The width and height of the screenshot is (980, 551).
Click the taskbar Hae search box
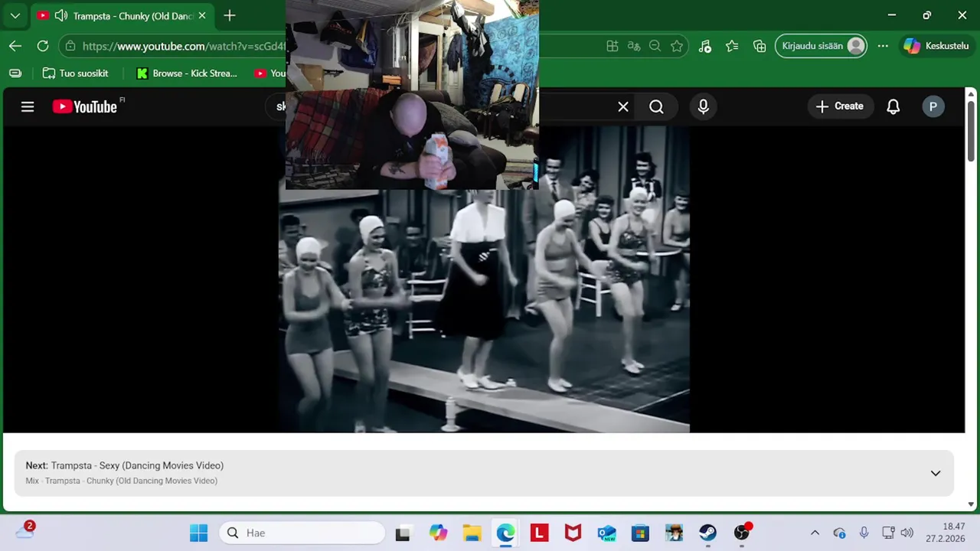coord(302,533)
